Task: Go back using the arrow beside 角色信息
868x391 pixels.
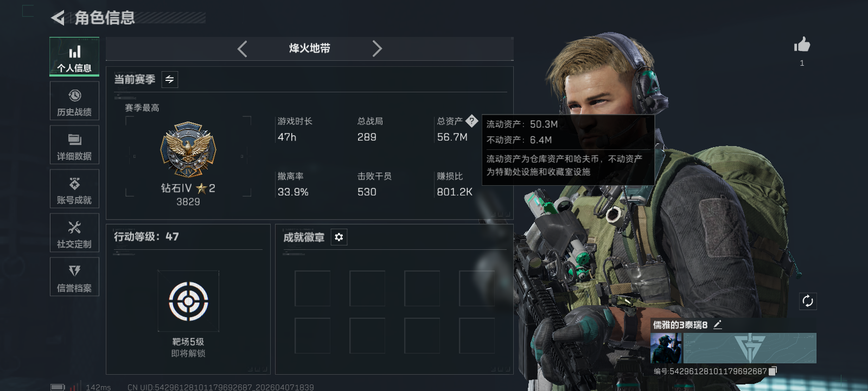Action: tap(58, 18)
